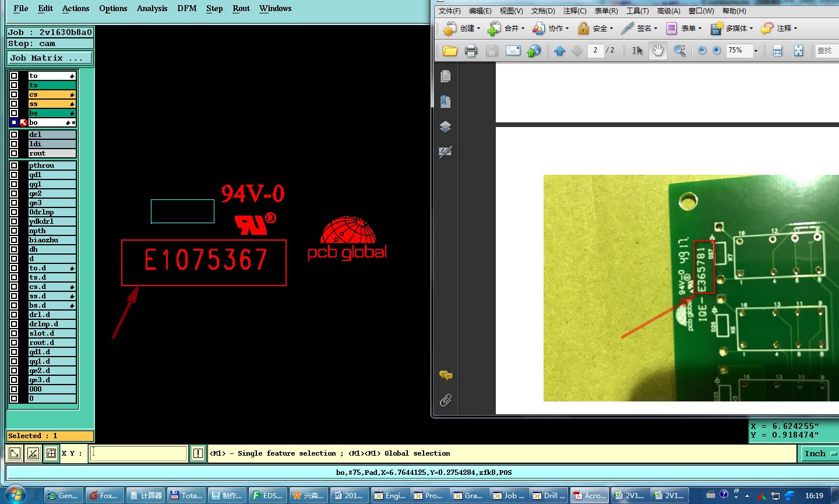The image size is (839, 504).
Task: Open the Layers panel in Acrobat sidebar
Action: 446,126
